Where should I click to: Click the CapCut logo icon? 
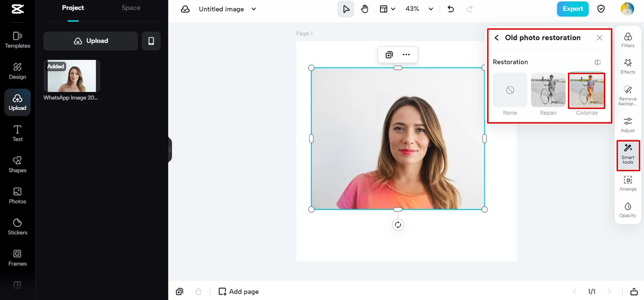(x=17, y=9)
